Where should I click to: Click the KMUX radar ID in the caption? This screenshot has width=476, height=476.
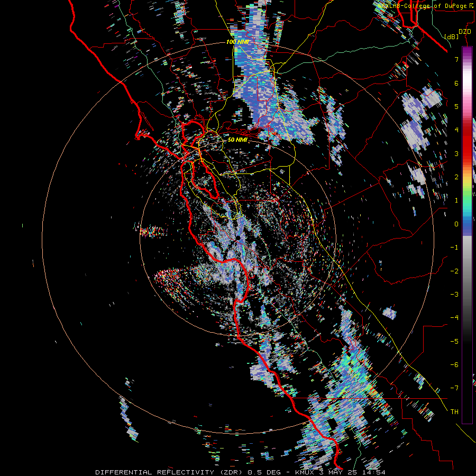tap(304, 472)
